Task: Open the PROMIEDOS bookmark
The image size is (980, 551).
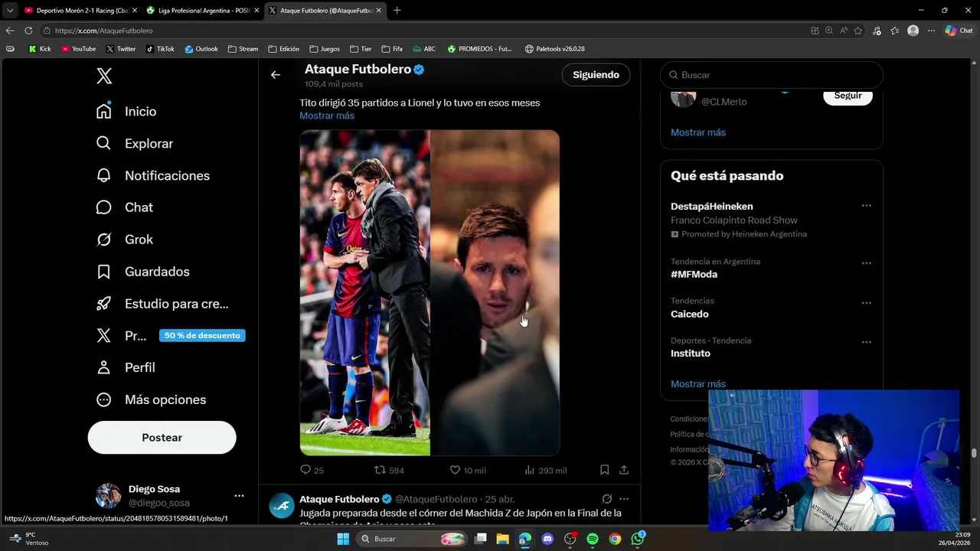Action: pyautogui.click(x=479, y=49)
